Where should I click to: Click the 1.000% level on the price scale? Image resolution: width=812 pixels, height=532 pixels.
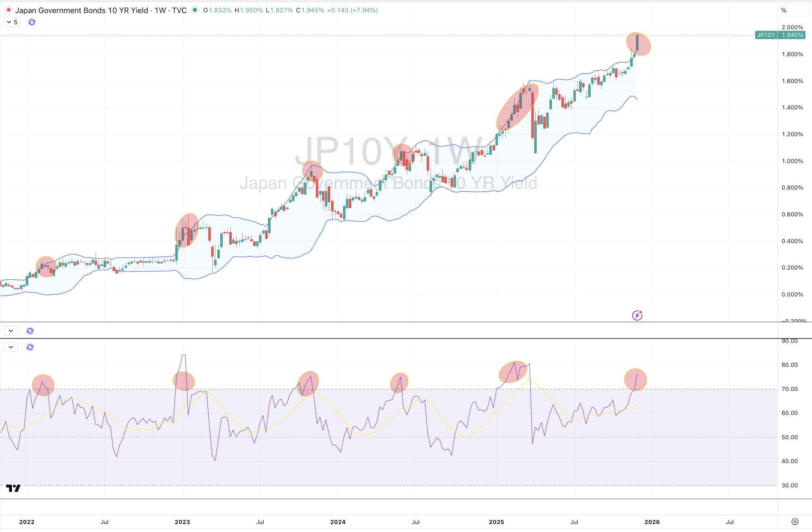pyautogui.click(x=792, y=161)
